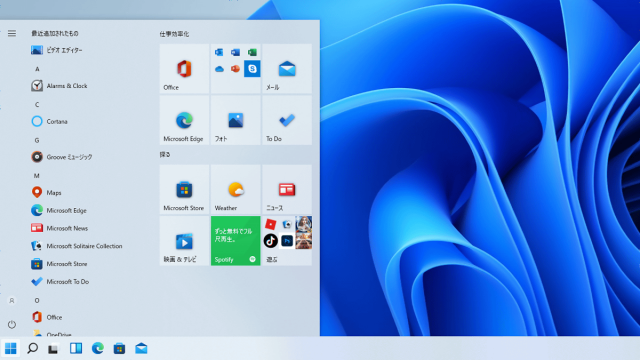The height and width of the screenshot is (360, 640).
Task: Open the Excel icon in folder tile
Action: [252, 52]
